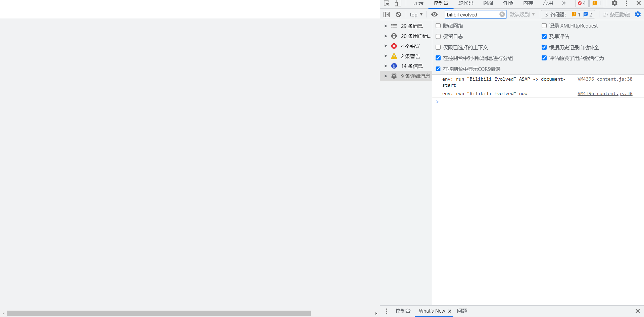Select the user messages person icon
The width and height of the screenshot is (644, 317).
(x=394, y=36)
